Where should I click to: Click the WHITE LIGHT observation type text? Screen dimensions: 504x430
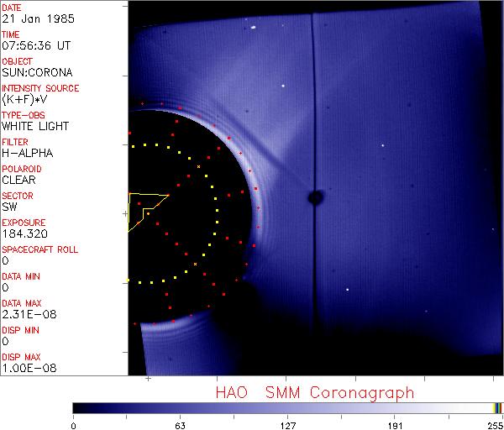[x=35, y=126]
